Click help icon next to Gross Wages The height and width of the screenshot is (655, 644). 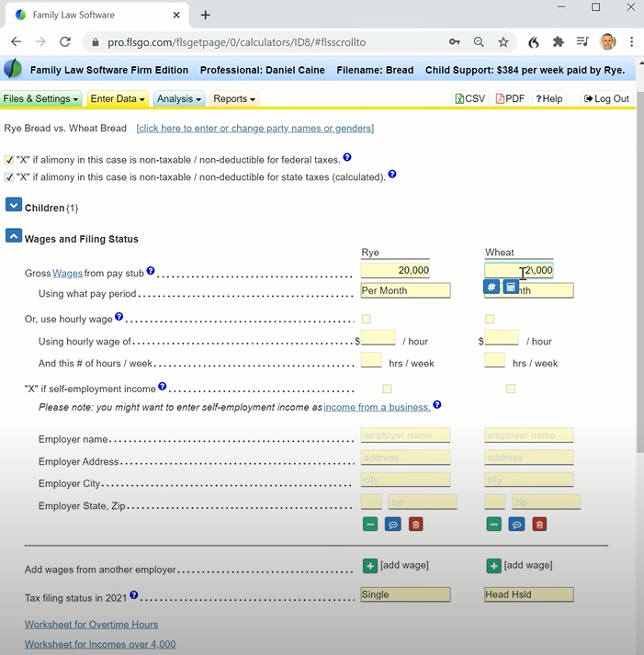tap(151, 272)
